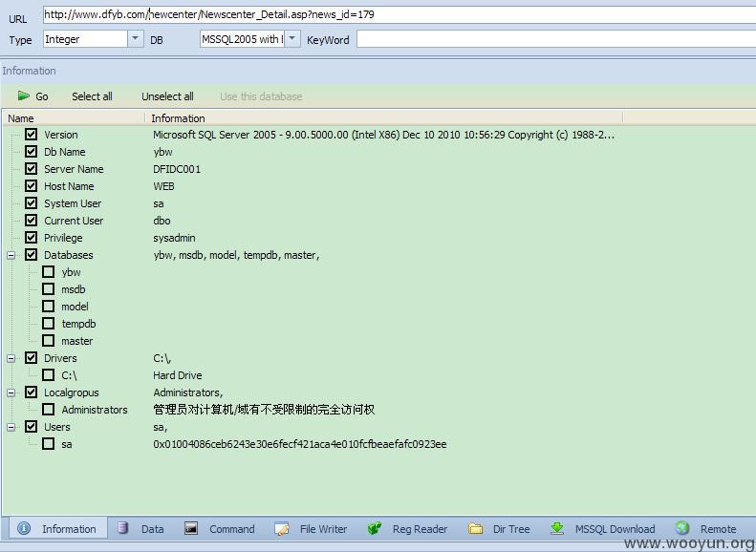Uncheck the Server Name checkbox
The image size is (756, 552).
pos(31,169)
